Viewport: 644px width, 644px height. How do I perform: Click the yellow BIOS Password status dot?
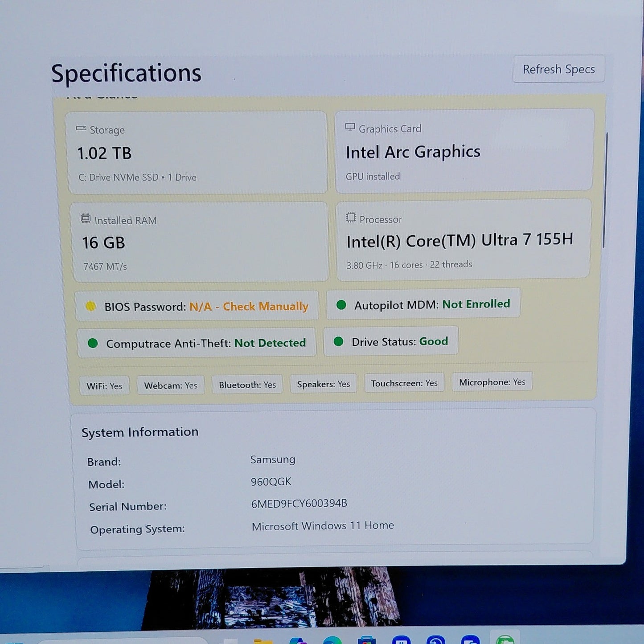90,306
